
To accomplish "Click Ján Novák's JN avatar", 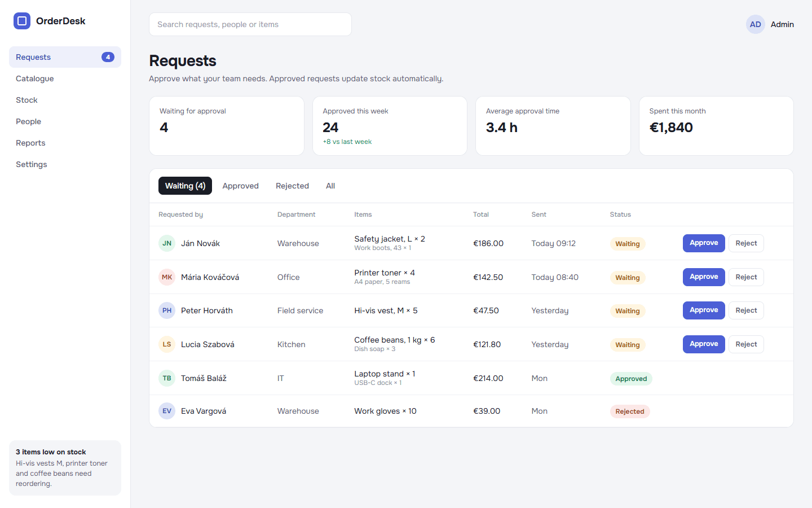I will pyautogui.click(x=167, y=243).
